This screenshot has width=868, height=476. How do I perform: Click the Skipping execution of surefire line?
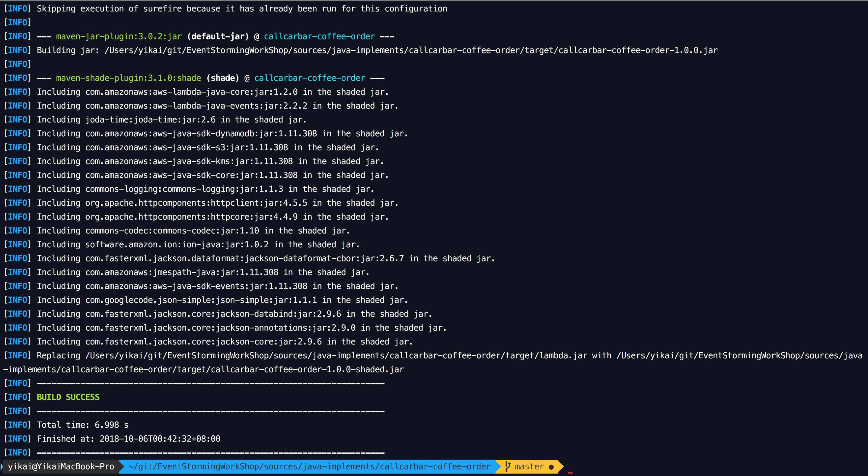(x=242, y=9)
